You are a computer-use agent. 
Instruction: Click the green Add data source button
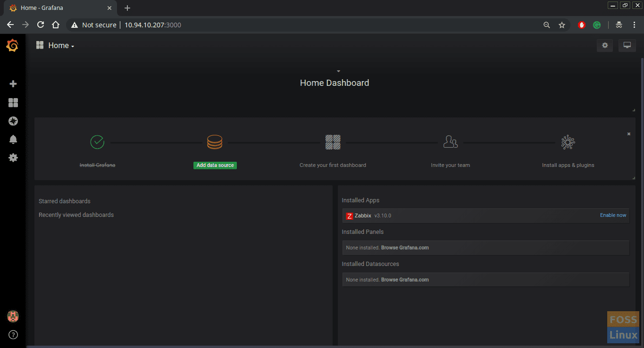point(215,166)
